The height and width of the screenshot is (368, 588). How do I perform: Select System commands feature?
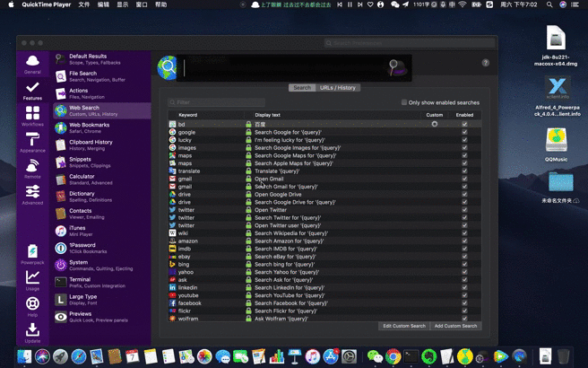[102, 265]
